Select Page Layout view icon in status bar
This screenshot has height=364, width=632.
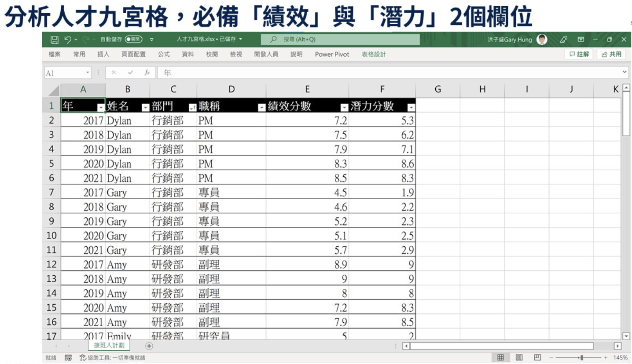pos(519,357)
